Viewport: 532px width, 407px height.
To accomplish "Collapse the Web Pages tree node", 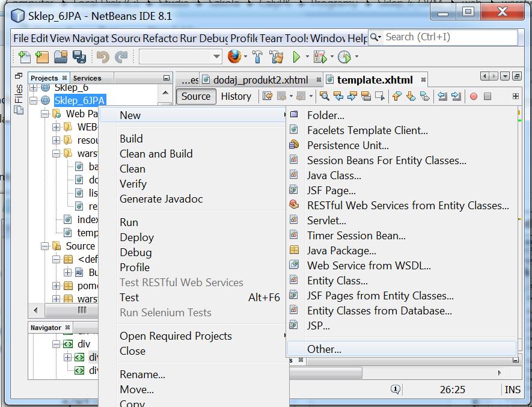I will pos(45,114).
